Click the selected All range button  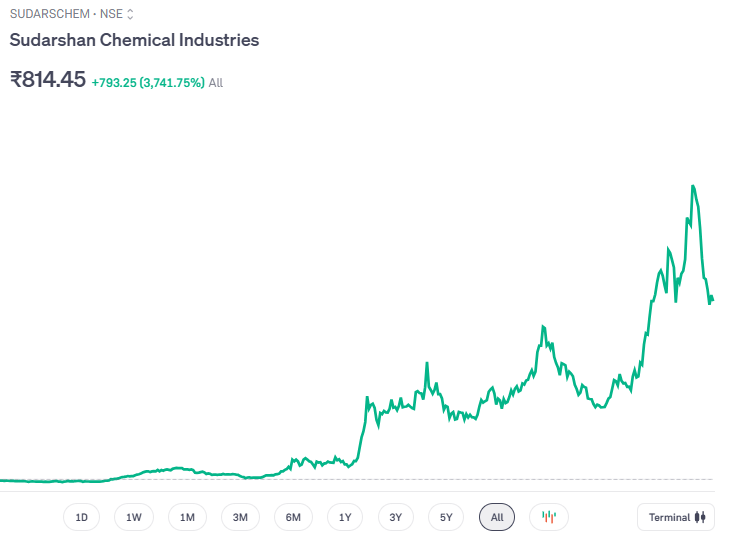point(497,517)
